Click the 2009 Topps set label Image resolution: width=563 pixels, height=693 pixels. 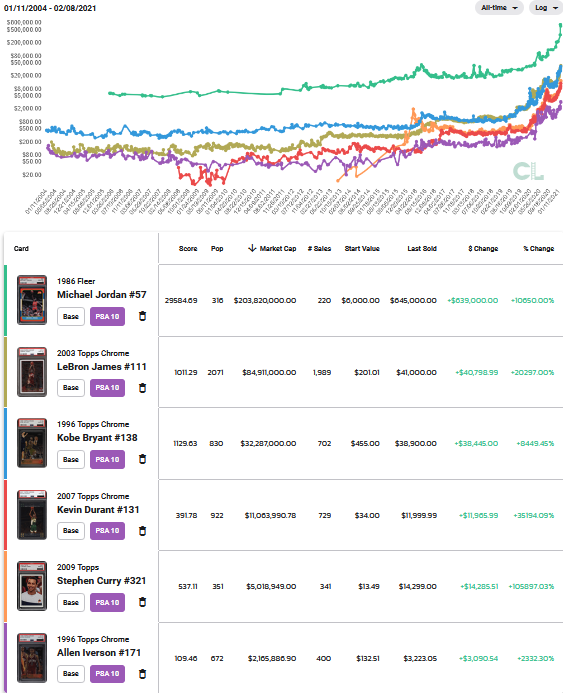tap(78, 567)
